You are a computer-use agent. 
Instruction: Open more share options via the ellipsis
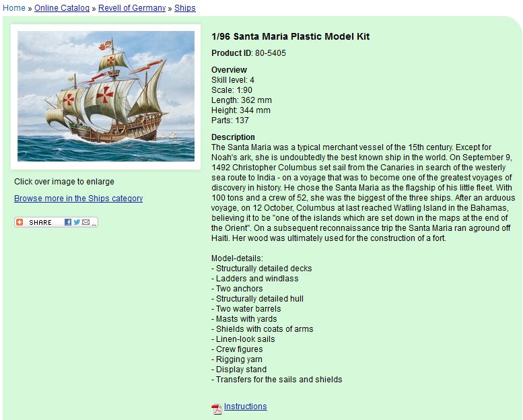94,224
